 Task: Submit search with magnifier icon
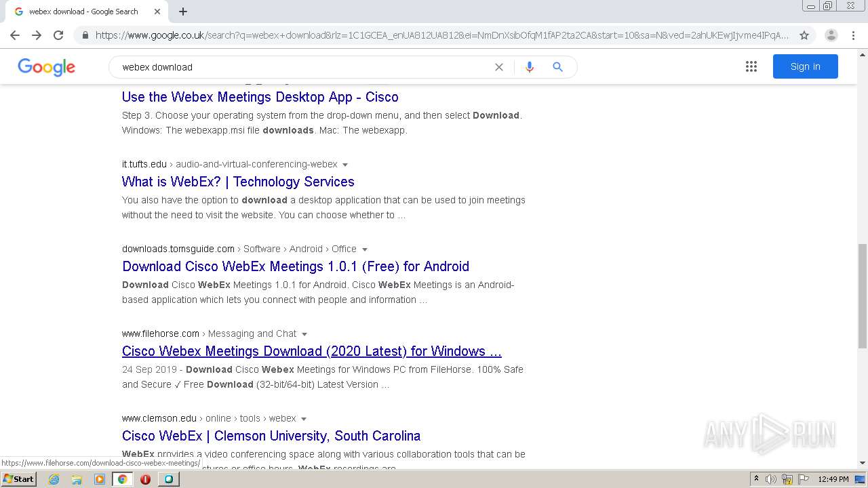tap(557, 67)
